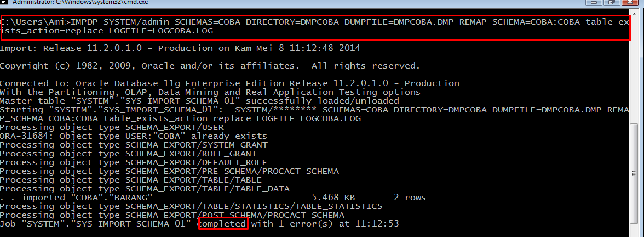Click the IMPDP SYSTEM/admin command line
Image resolution: width=644 pixels, height=237 pixels.
point(314,26)
